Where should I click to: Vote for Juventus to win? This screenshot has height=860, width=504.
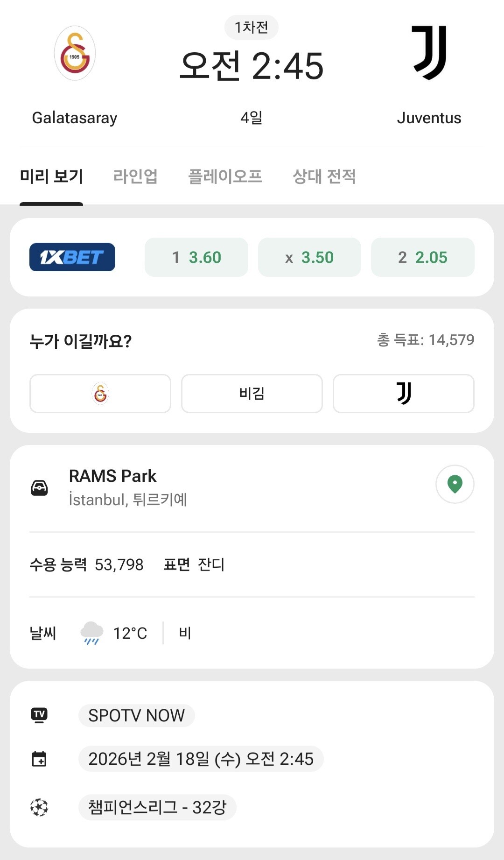pyautogui.click(x=404, y=394)
